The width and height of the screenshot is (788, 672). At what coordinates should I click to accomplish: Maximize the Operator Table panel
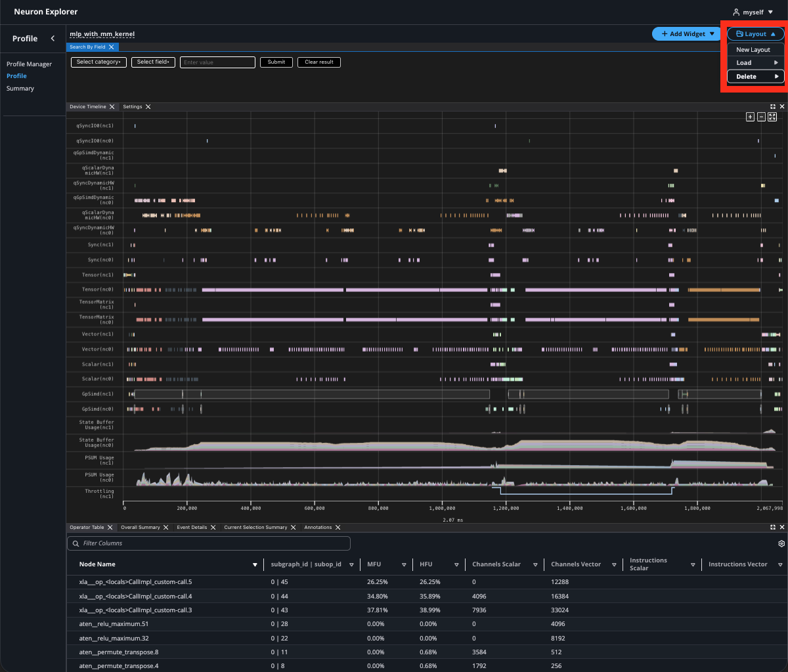click(x=773, y=528)
